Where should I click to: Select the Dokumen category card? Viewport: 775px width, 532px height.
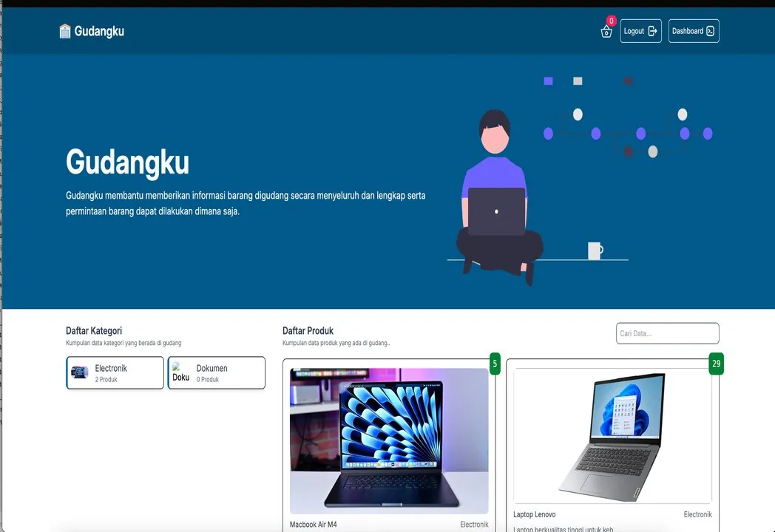tap(217, 373)
